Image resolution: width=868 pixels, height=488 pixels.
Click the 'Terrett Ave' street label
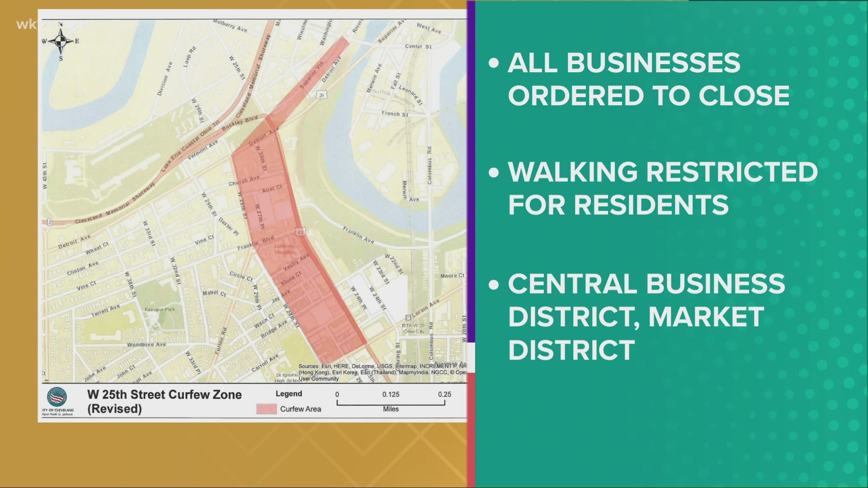[105, 310]
